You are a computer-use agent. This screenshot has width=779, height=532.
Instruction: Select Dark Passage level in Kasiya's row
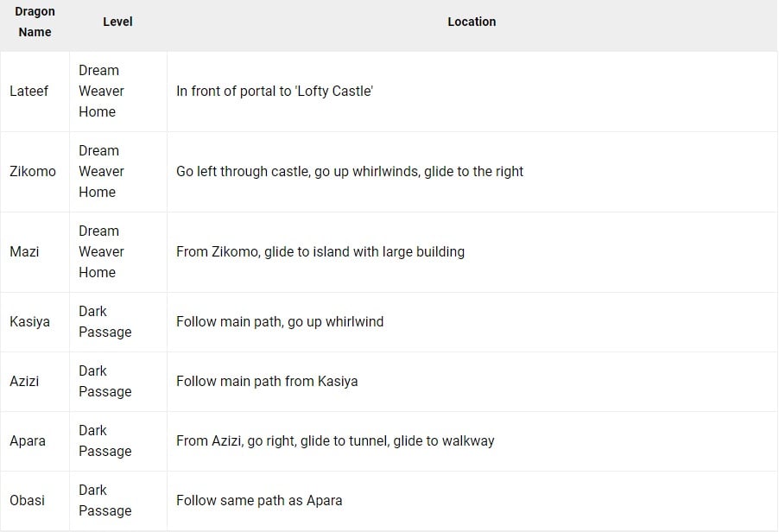(x=104, y=321)
